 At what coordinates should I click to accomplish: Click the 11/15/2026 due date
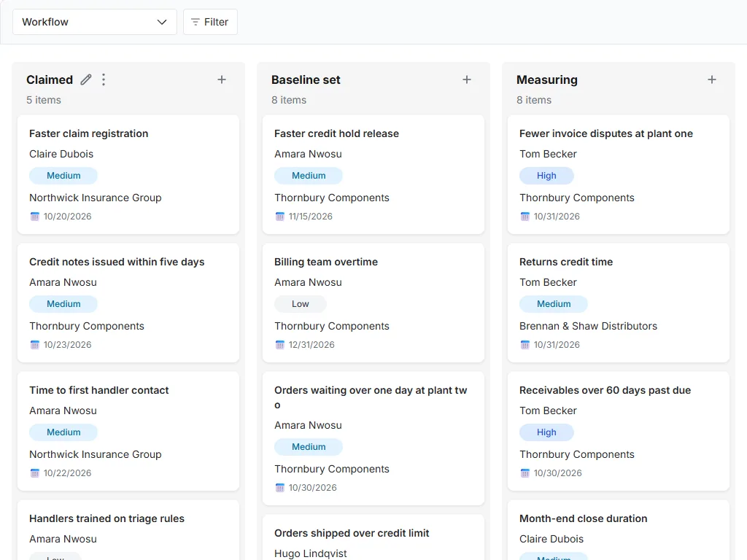311,217
